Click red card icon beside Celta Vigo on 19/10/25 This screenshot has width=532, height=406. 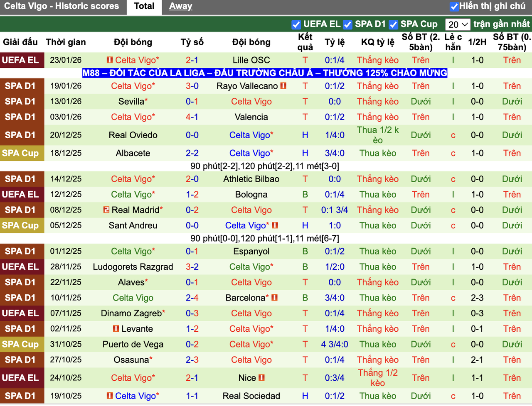tap(110, 396)
